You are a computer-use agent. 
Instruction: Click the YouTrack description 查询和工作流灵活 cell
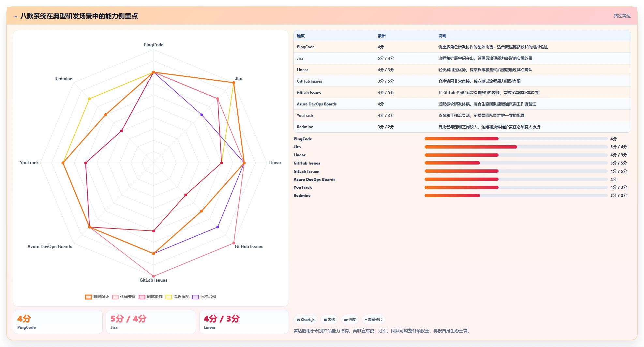pos(481,116)
